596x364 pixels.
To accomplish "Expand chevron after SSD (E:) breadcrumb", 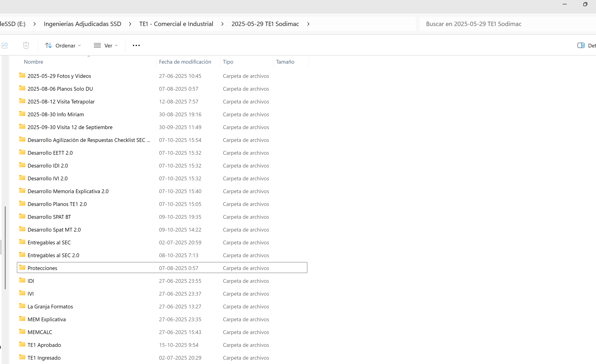I will pyautogui.click(x=35, y=24).
